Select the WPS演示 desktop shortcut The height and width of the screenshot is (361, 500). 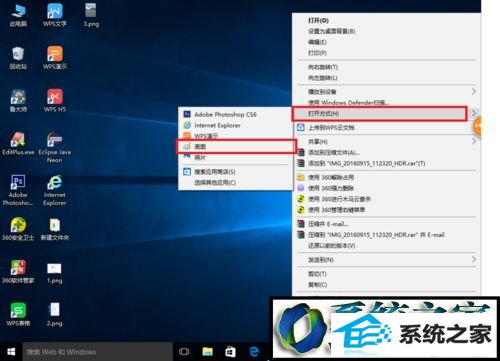pos(55,58)
